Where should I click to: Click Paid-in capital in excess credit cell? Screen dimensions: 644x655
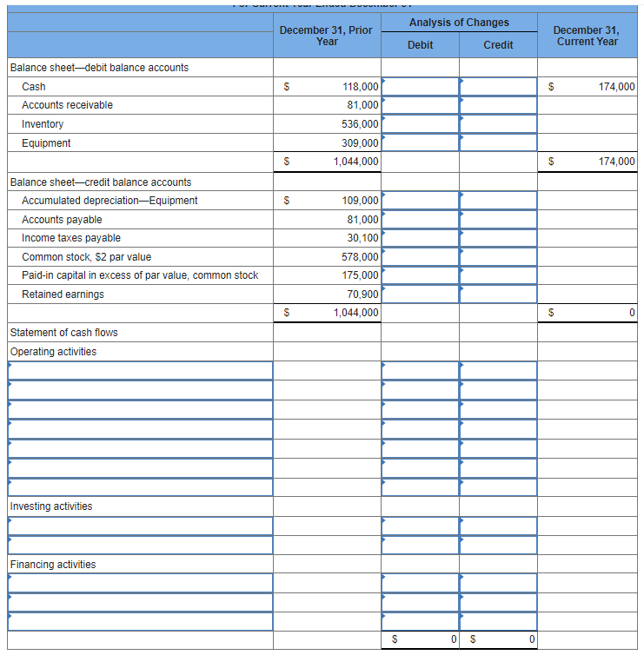498,275
